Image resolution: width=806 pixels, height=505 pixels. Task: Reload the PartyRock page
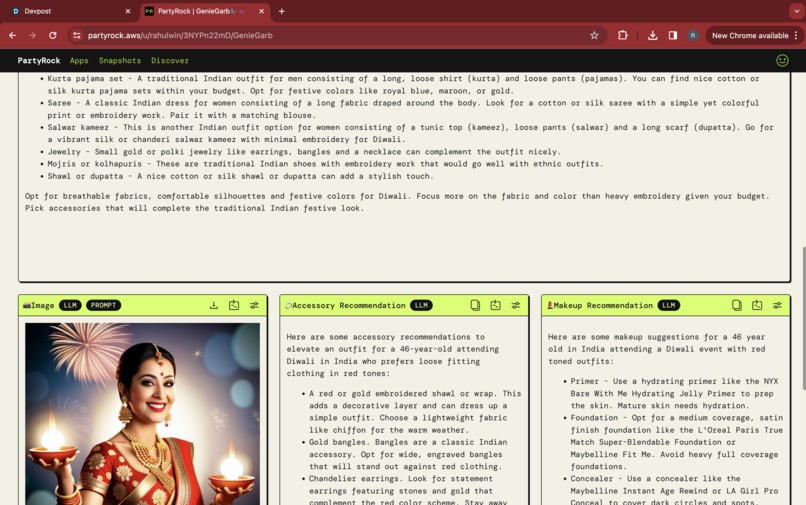52,35
